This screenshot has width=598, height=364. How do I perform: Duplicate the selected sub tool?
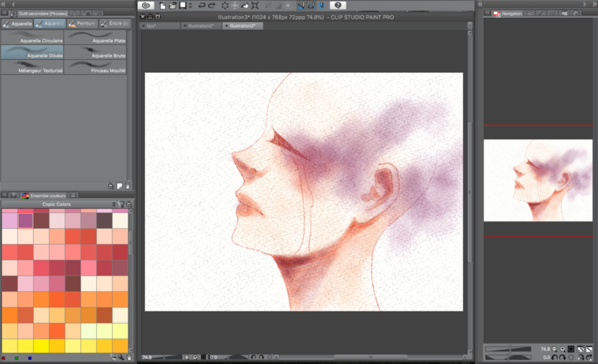click(x=120, y=186)
